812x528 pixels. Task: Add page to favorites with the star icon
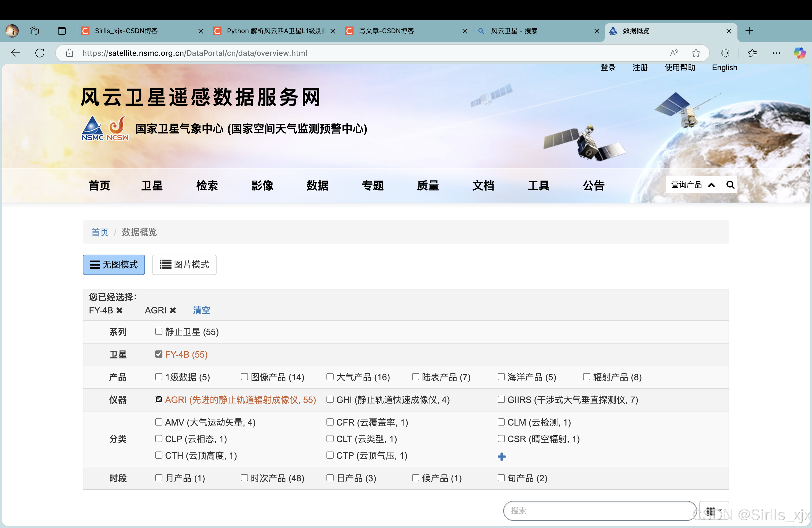[696, 53]
